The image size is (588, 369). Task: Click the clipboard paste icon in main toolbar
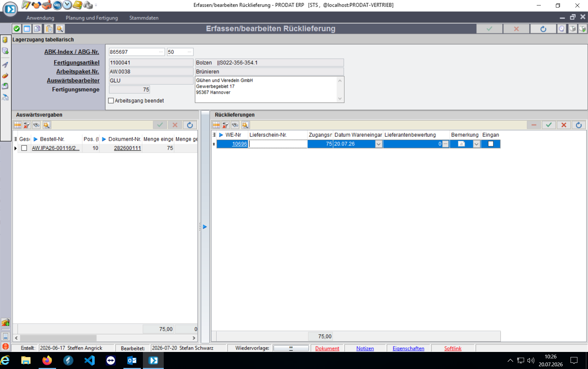[49, 29]
